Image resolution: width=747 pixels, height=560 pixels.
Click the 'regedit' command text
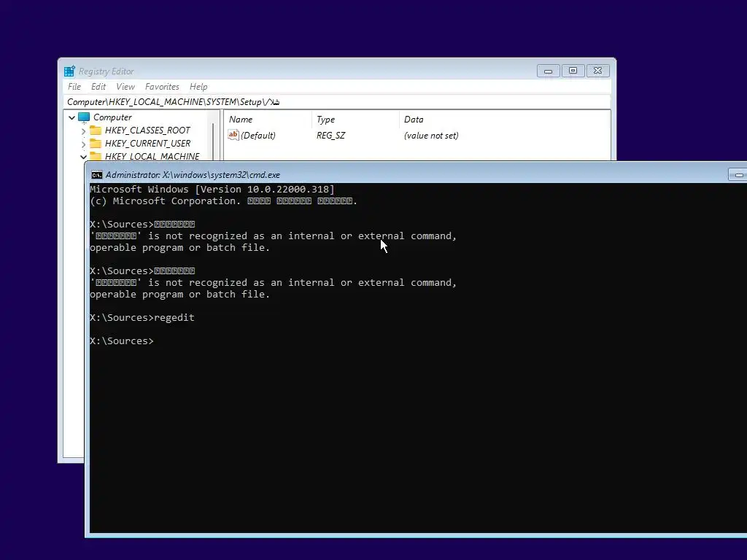coord(174,318)
